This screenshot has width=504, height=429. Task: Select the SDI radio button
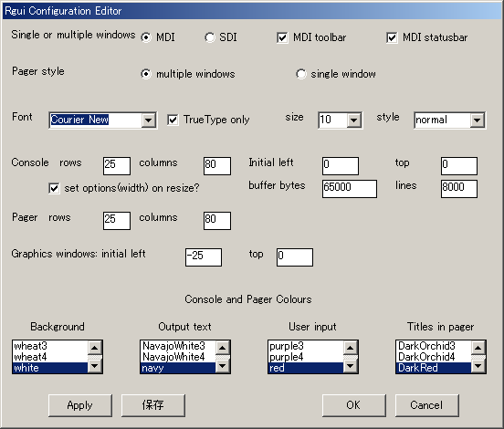coord(210,37)
